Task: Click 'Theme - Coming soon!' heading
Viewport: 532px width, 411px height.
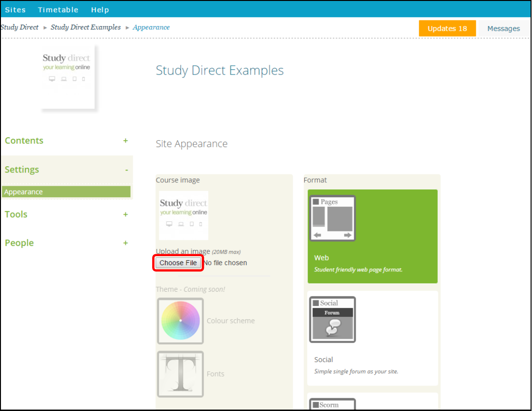Action: coord(190,289)
